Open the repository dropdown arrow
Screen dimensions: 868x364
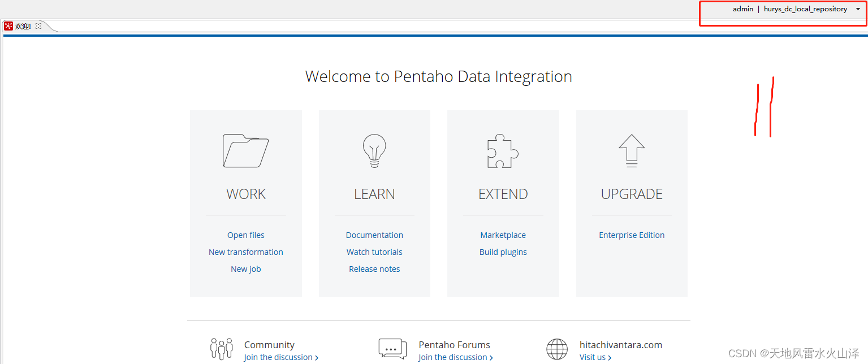pos(858,9)
